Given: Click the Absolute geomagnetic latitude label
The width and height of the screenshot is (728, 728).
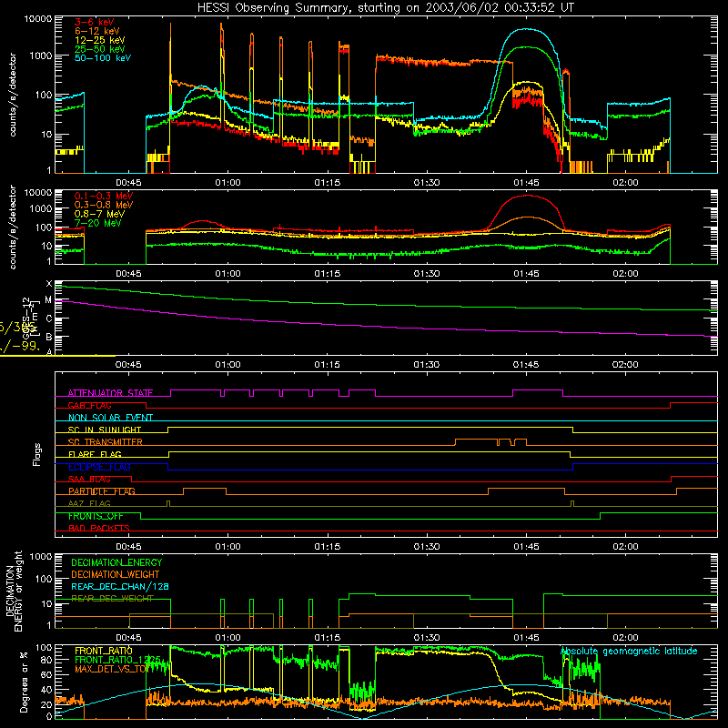Looking at the screenshot, I should 629,651.
